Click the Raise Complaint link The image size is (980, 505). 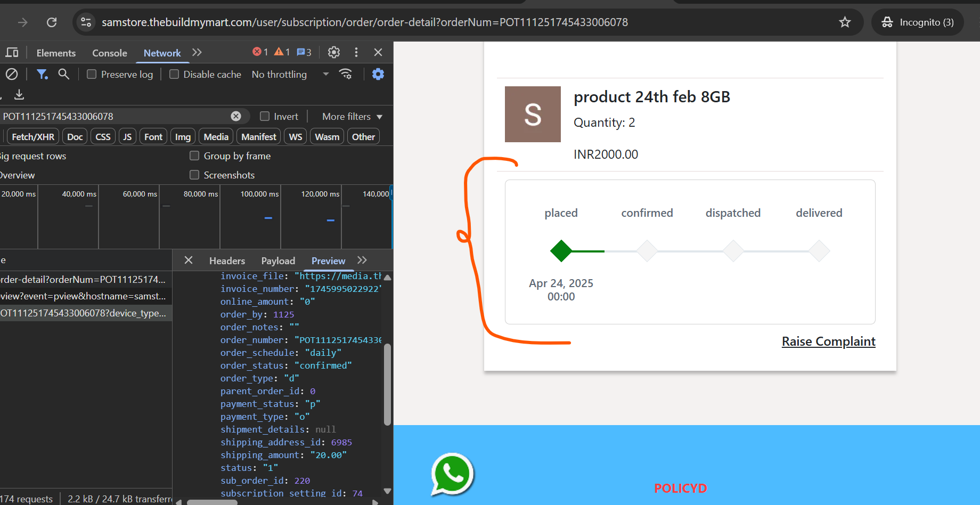point(828,341)
